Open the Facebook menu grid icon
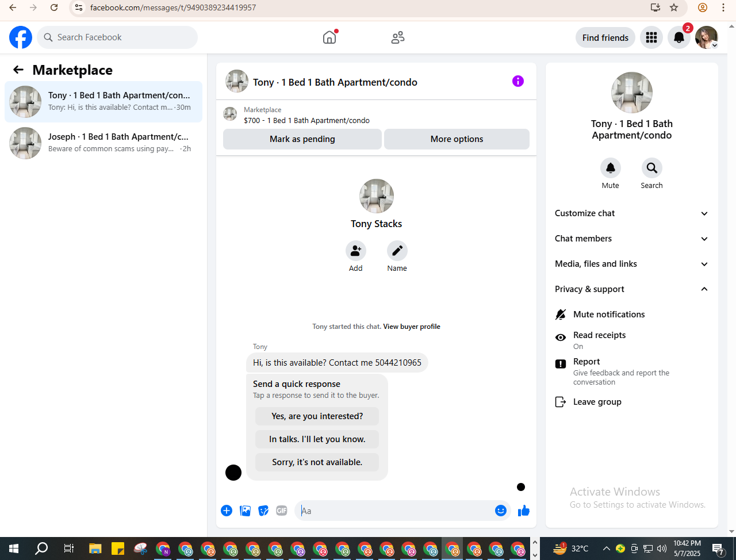The height and width of the screenshot is (560, 736). [651, 37]
